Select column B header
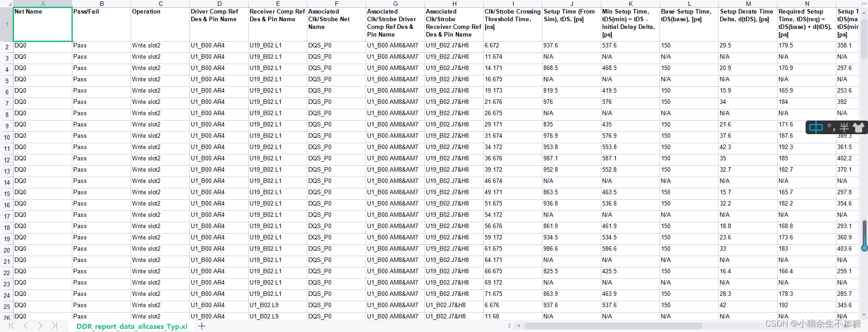 (x=102, y=3)
